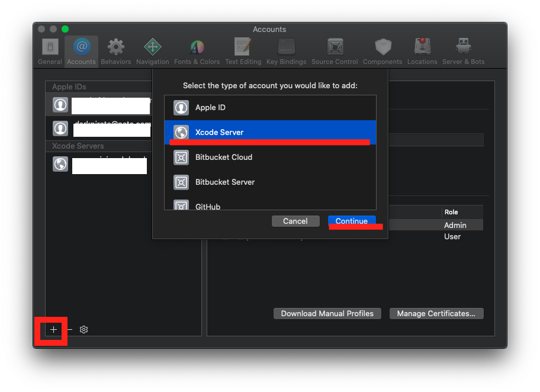Click the green zoom window button
The height and width of the screenshot is (392, 540).
click(x=65, y=29)
